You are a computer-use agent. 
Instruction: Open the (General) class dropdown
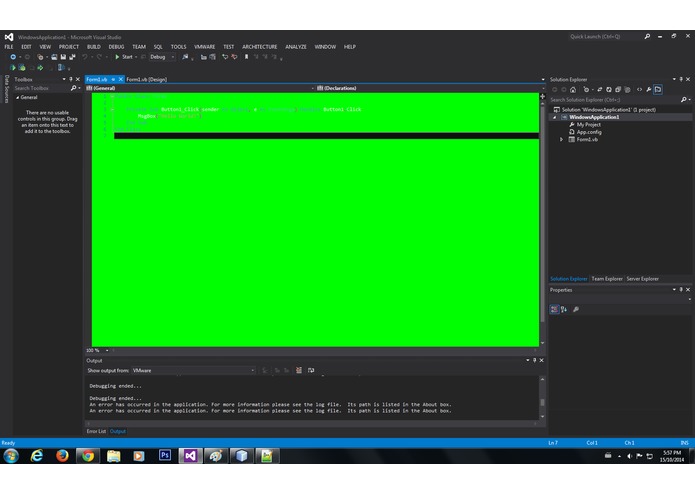click(x=200, y=88)
